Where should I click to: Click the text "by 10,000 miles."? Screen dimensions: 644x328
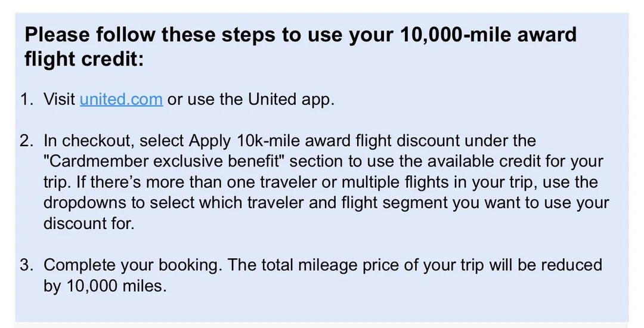(x=104, y=286)
